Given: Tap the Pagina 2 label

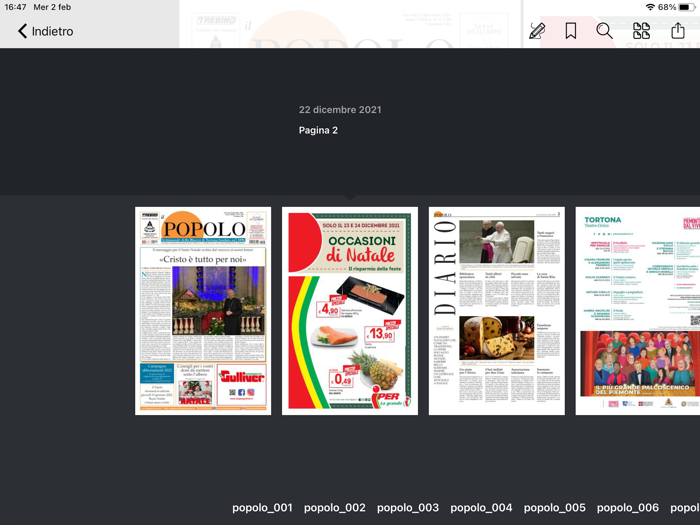Looking at the screenshot, I should (318, 130).
